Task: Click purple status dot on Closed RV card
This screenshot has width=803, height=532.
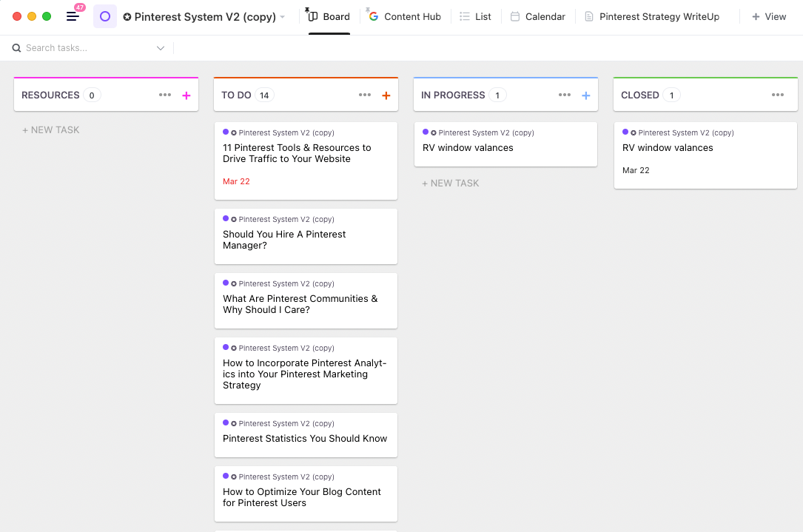Action: 625,132
